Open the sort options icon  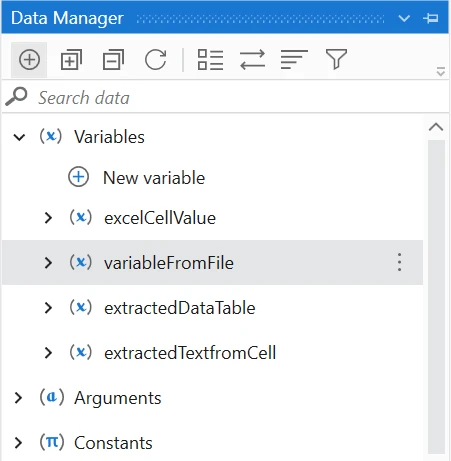pyautogui.click(x=294, y=60)
